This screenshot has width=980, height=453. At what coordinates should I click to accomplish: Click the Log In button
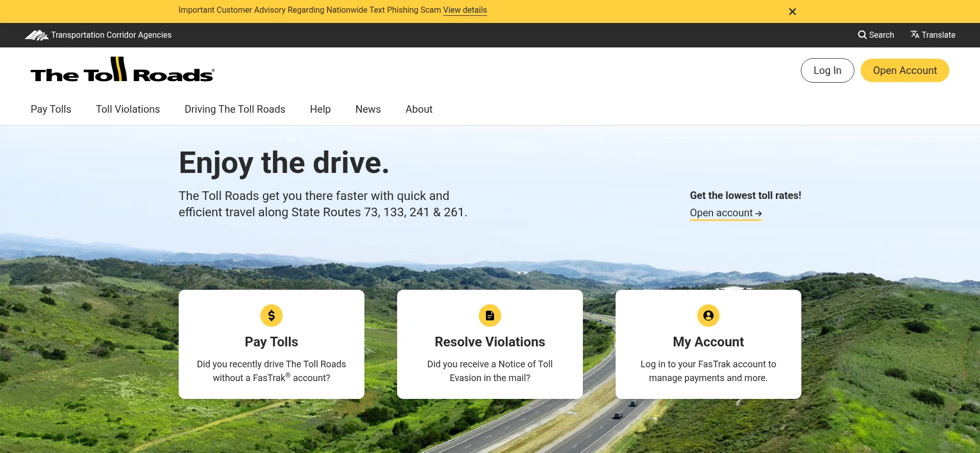[827, 70]
